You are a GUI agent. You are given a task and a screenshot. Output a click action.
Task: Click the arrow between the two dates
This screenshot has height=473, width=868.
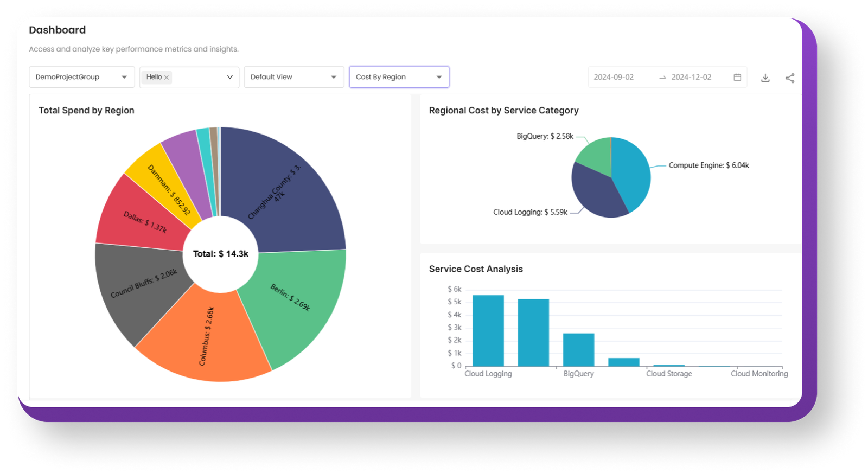tap(662, 78)
